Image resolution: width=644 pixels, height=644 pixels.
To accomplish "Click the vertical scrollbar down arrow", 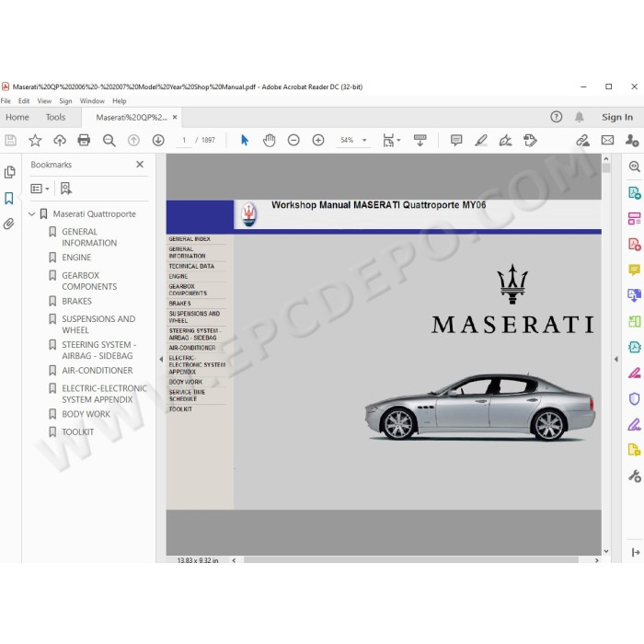I will click(x=606, y=551).
